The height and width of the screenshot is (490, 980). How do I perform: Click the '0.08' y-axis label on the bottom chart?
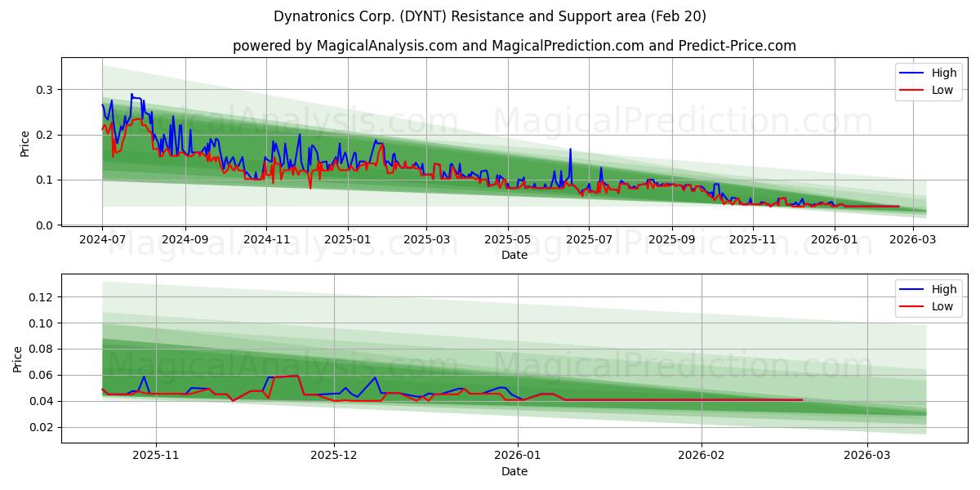click(x=42, y=350)
